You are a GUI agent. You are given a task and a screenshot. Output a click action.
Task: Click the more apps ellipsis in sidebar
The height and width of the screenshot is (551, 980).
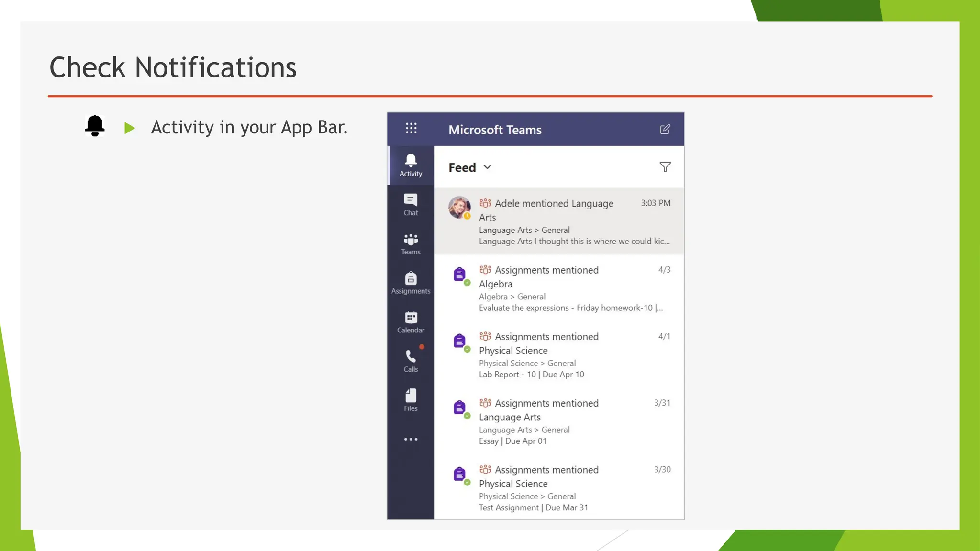pos(411,439)
